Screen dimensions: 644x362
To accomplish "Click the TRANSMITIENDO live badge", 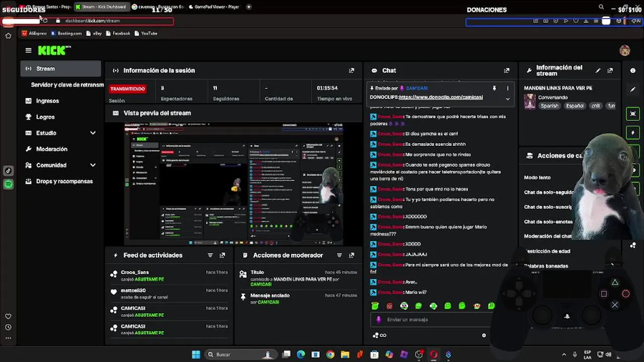I will point(128,89).
